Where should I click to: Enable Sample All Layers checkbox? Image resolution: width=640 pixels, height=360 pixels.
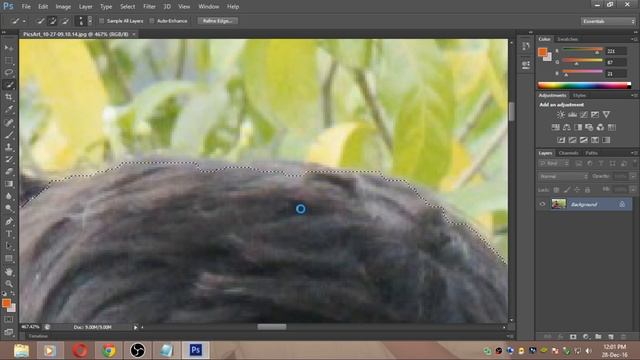102,21
